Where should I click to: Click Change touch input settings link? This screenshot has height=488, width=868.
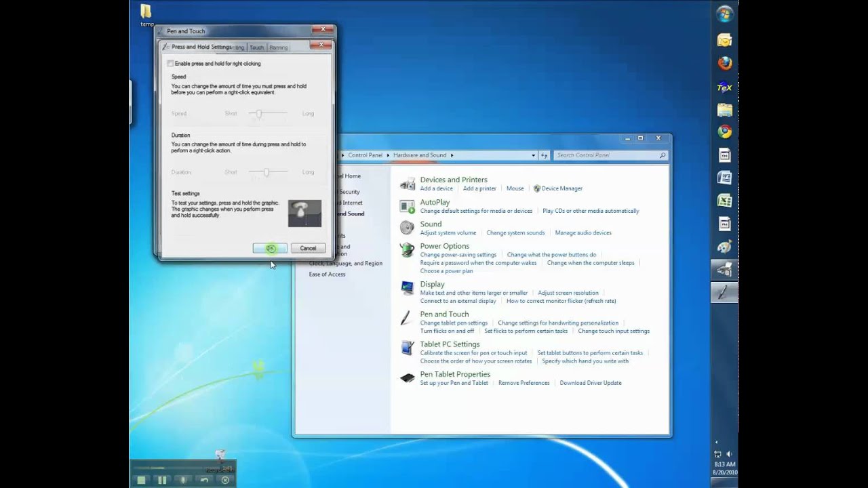click(x=614, y=331)
